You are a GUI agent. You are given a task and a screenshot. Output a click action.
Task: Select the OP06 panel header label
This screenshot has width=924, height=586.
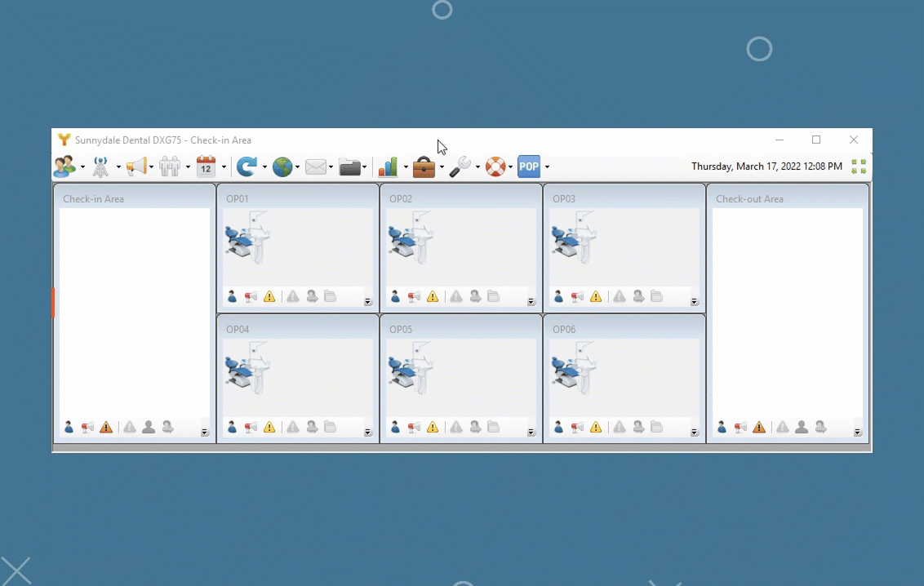point(564,330)
